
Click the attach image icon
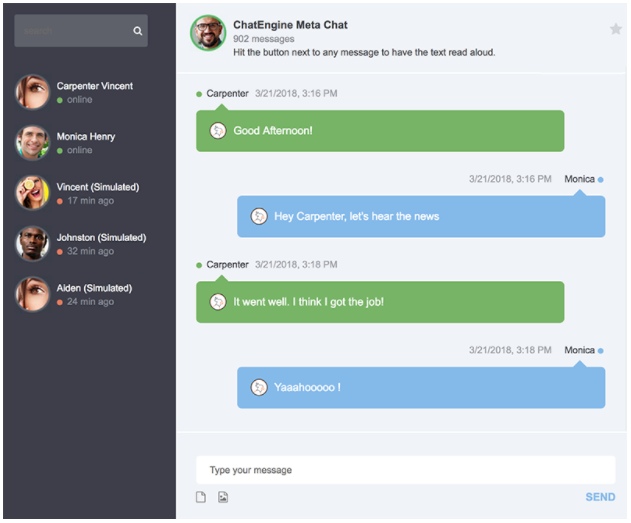pyautogui.click(x=223, y=497)
